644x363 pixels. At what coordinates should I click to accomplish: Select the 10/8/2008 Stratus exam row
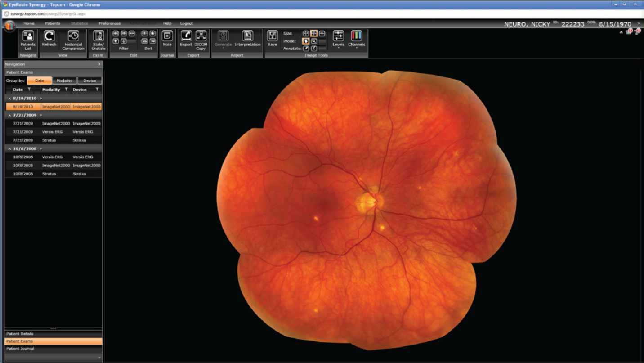54,174
